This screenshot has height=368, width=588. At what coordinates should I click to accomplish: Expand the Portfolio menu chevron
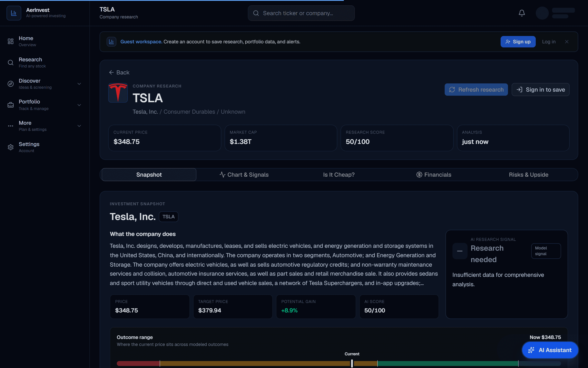coord(79,105)
